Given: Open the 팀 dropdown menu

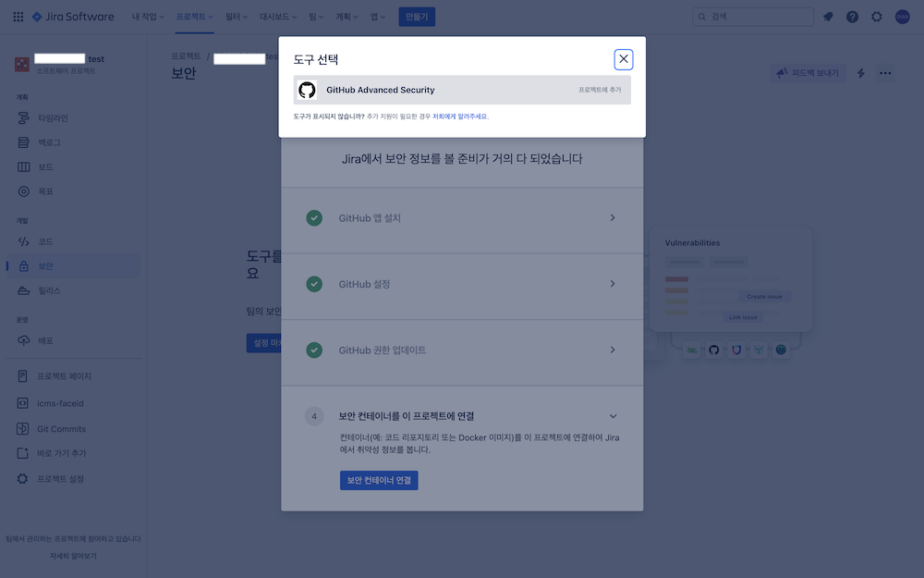Looking at the screenshot, I should pos(316,17).
